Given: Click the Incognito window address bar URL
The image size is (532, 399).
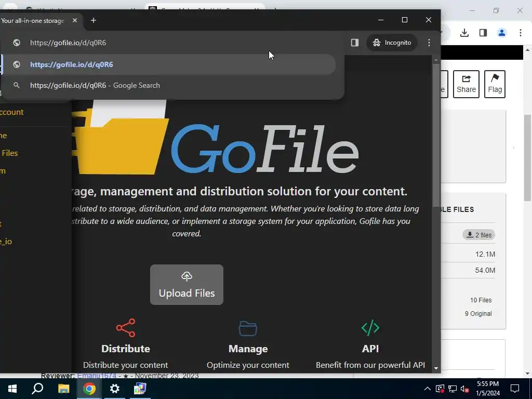Looking at the screenshot, I should coord(68,43).
